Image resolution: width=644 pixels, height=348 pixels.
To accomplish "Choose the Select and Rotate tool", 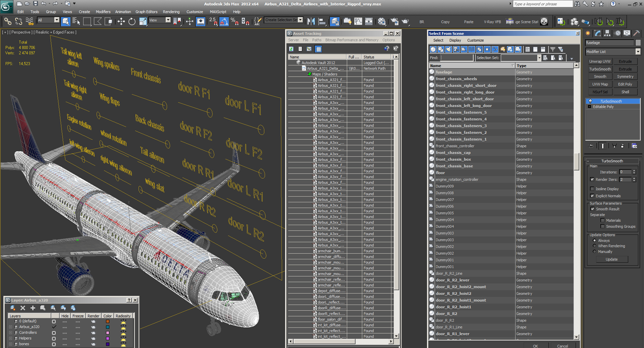I will tap(132, 21).
